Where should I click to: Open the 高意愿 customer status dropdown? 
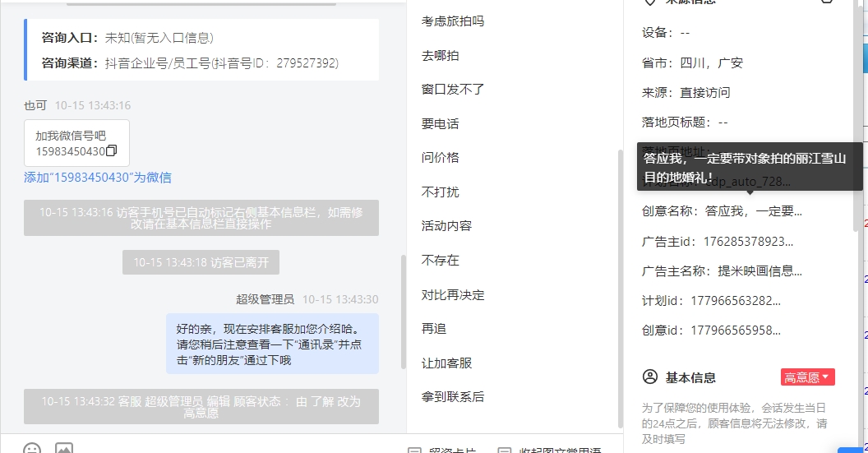coord(808,377)
